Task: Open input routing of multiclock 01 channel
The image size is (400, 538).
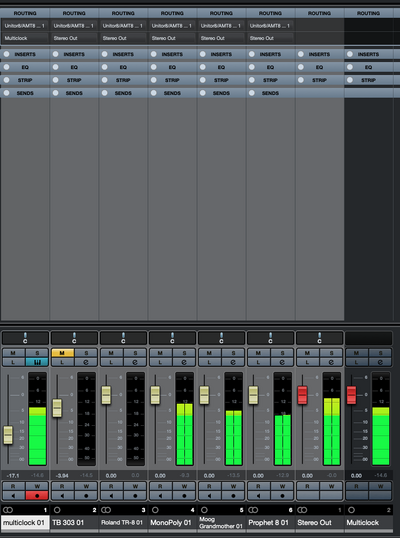Action: (25, 26)
